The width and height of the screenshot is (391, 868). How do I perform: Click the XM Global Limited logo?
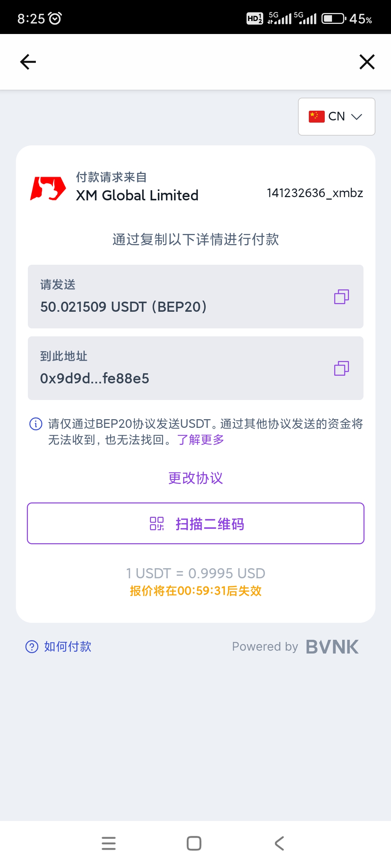(48, 188)
